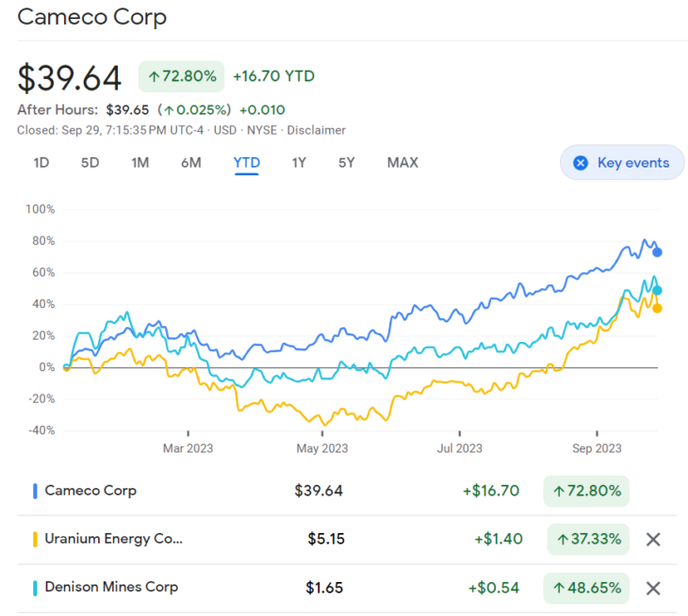The image size is (688, 616).
Task: Click teal color marker beside Denison Mines
Action: pos(35,588)
